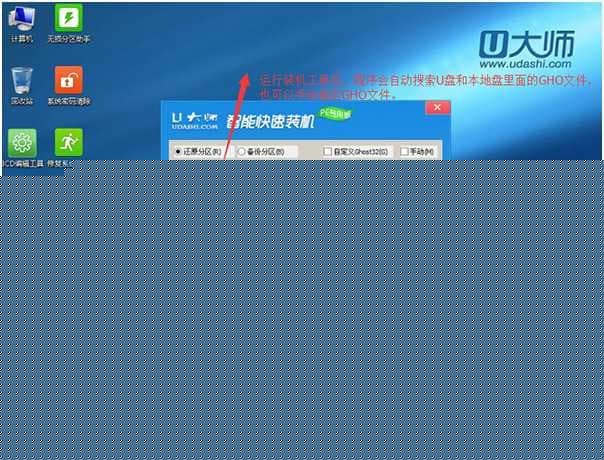Enable the 自定义Ghost32(G) checkbox
The width and height of the screenshot is (604, 460).
[327, 151]
